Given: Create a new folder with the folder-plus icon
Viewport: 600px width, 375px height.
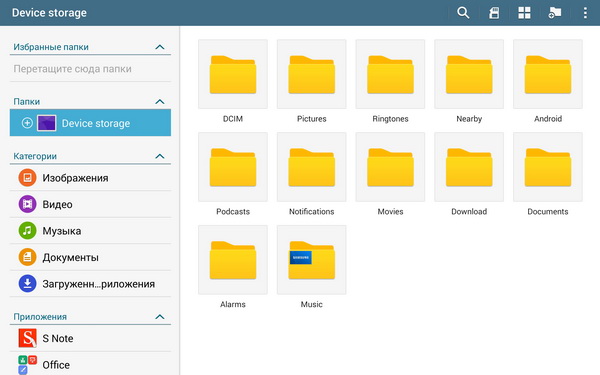Looking at the screenshot, I should pos(554,13).
